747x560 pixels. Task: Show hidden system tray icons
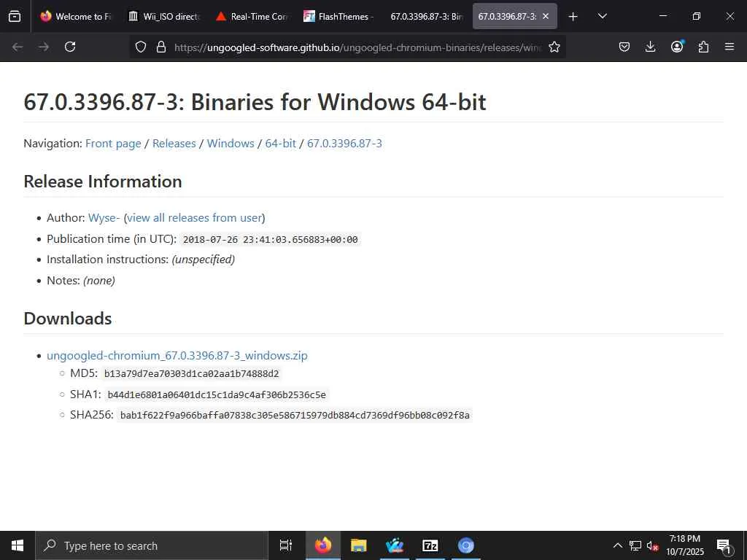pos(617,545)
